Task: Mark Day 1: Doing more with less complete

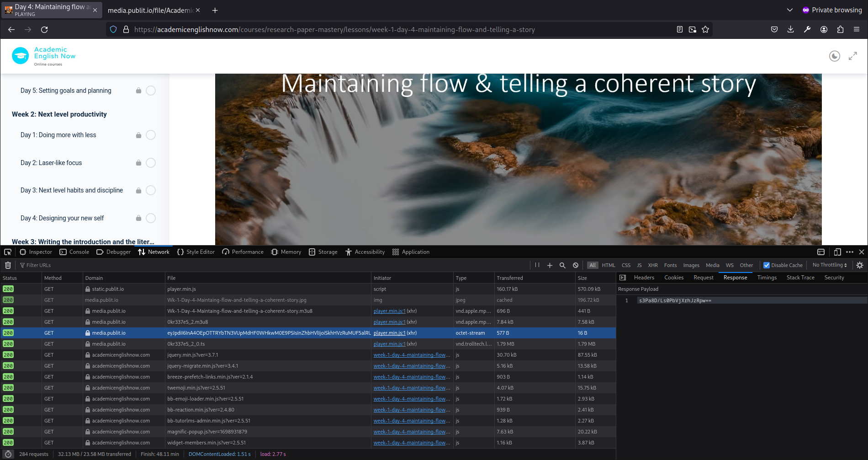Action: coord(151,135)
